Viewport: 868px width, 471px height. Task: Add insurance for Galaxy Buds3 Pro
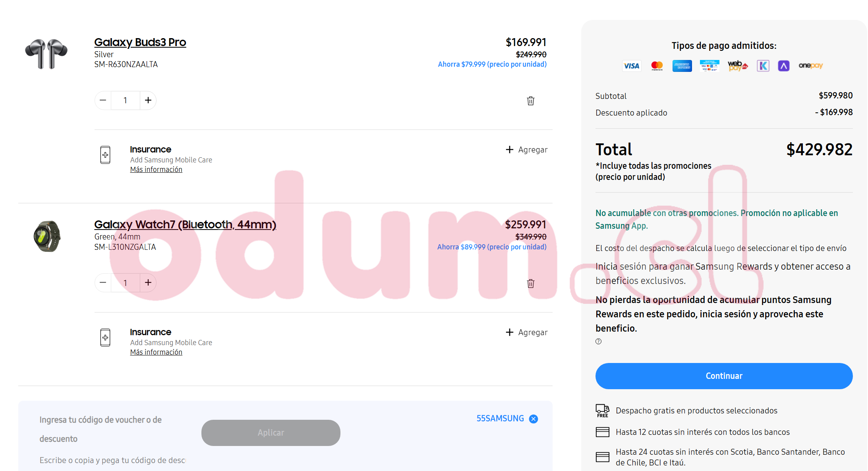(x=526, y=150)
